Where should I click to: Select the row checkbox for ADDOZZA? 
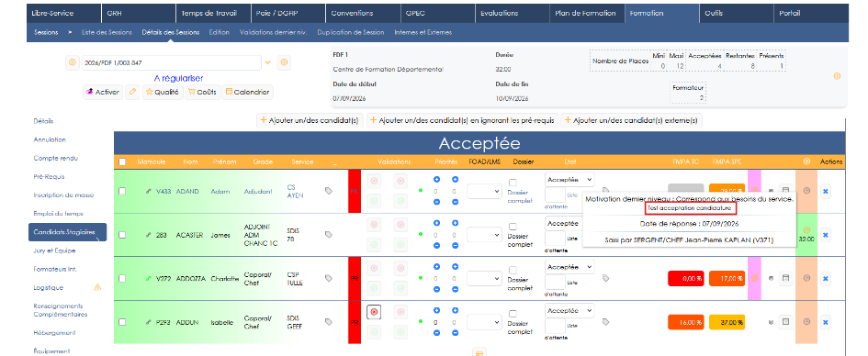point(122,278)
